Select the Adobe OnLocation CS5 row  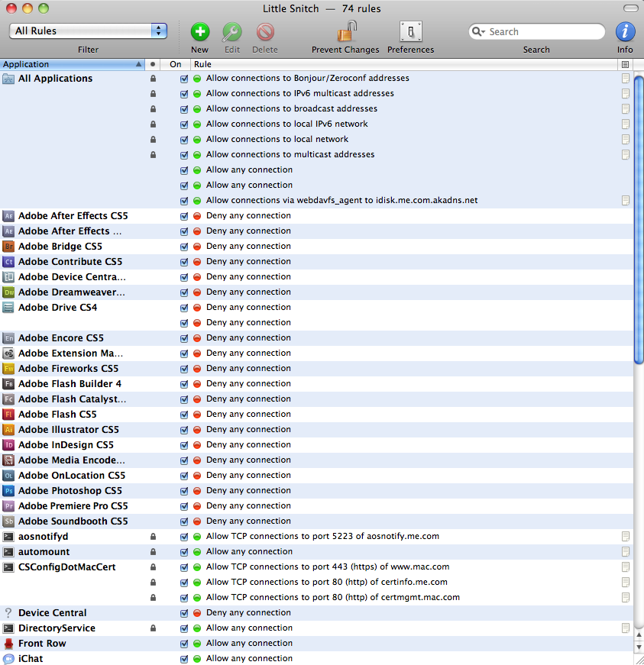[x=316, y=476]
